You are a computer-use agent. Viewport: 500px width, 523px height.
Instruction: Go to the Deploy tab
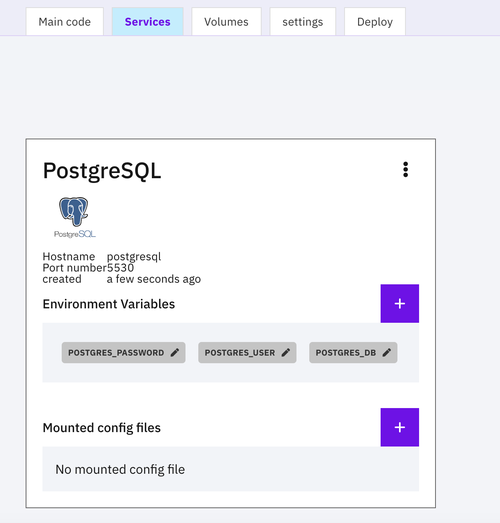tap(375, 22)
